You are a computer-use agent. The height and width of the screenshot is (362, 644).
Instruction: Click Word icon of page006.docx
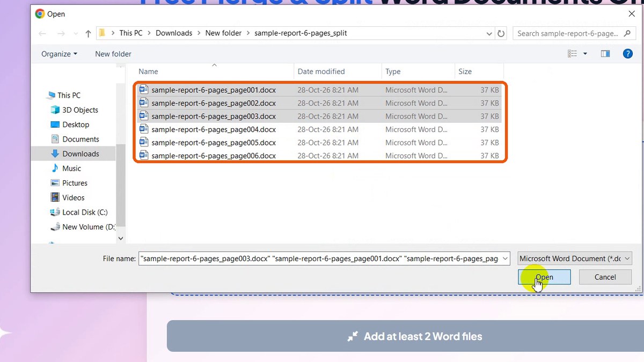(x=143, y=156)
